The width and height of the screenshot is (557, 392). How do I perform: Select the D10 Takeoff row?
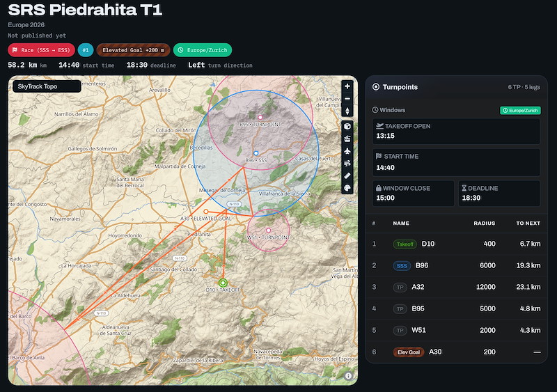click(x=456, y=244)
